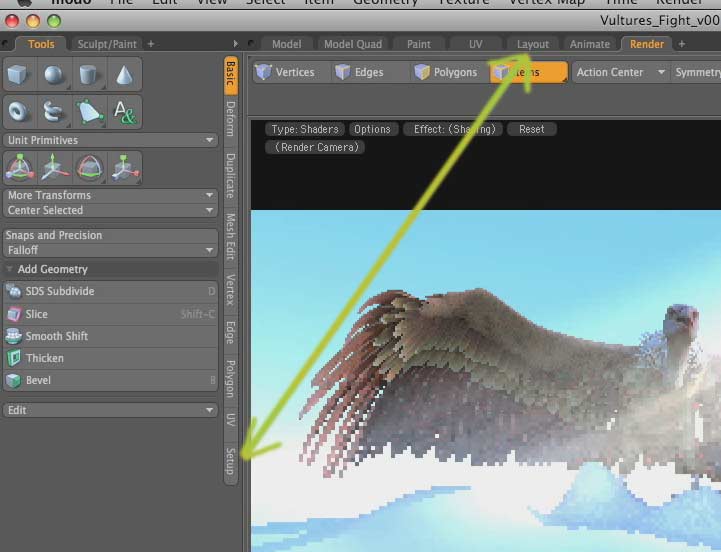Switch to the Render layout tab
The height and width of the screenshot is (552, 721).
click(647, 44)
